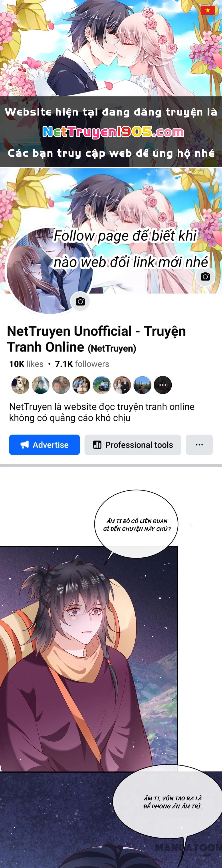
Task: Open the three-dot more options button
Action: [199, 445]
